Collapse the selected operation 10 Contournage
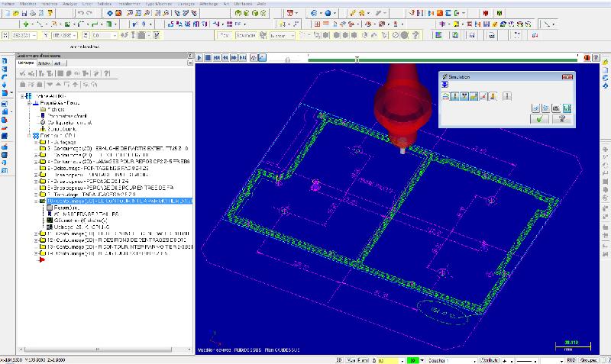The image size is (611, 364). [x=36, y=201]
